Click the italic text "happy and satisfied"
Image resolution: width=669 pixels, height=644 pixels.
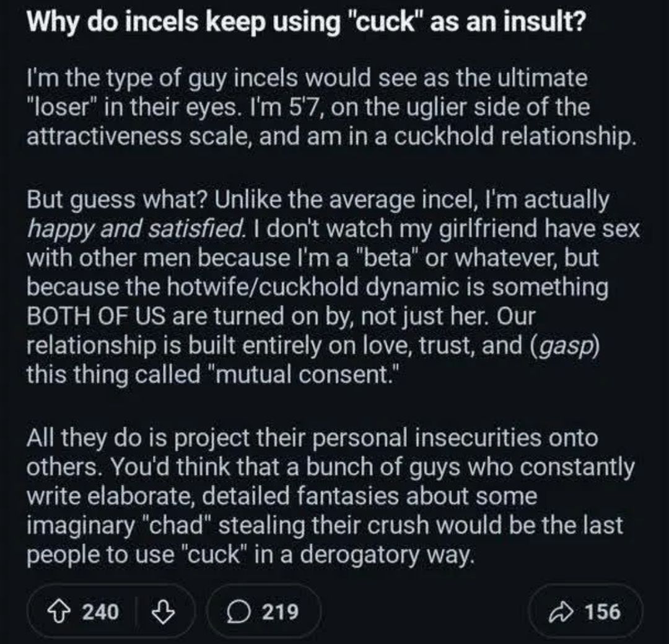tap(136, 229)
